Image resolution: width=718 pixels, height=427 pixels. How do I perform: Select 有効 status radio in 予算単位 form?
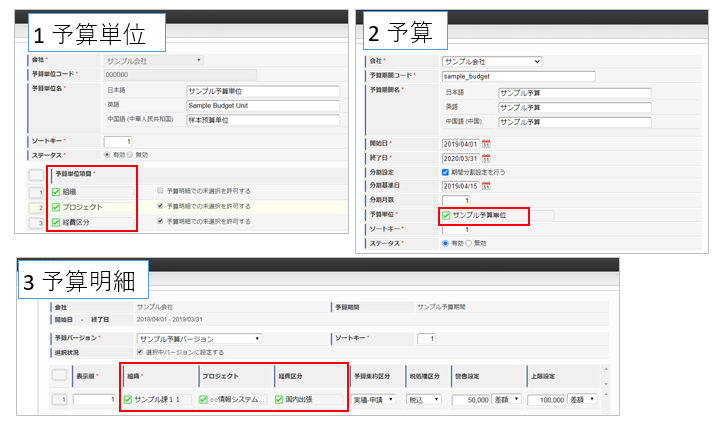(107, 155)
